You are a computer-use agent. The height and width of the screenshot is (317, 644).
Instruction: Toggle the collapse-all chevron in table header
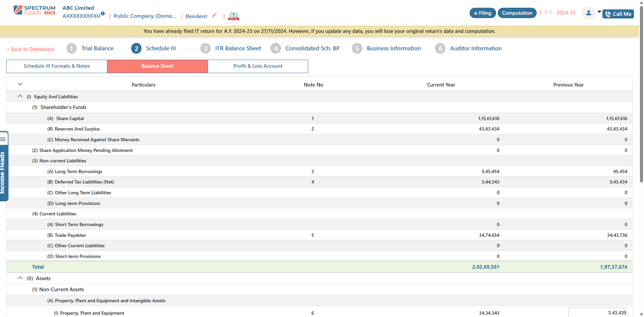(20, 84)
